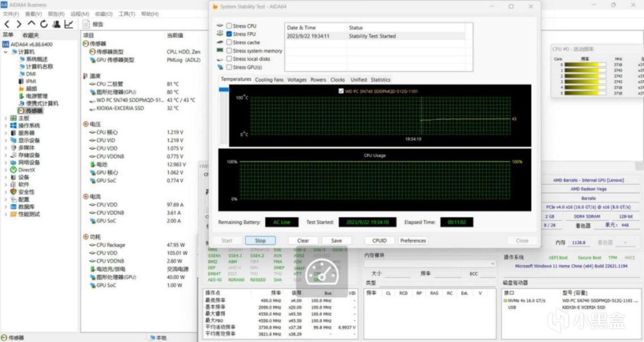This screenshot has width=644, height=342.
Task: Enable the Stress GPU(s) checkbox
Action: coord(229,67)
